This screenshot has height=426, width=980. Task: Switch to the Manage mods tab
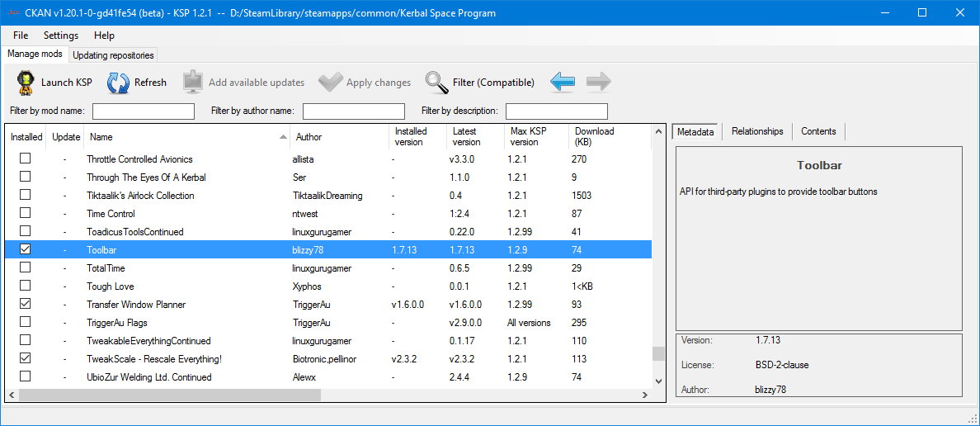[x=35, y=54]
